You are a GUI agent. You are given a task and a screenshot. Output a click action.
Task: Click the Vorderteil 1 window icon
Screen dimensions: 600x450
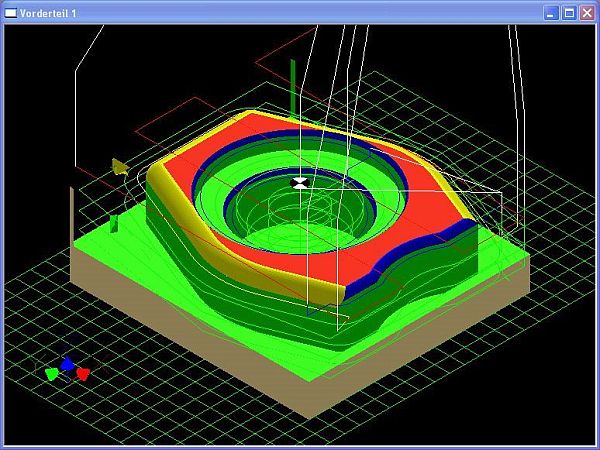point(11,12)
